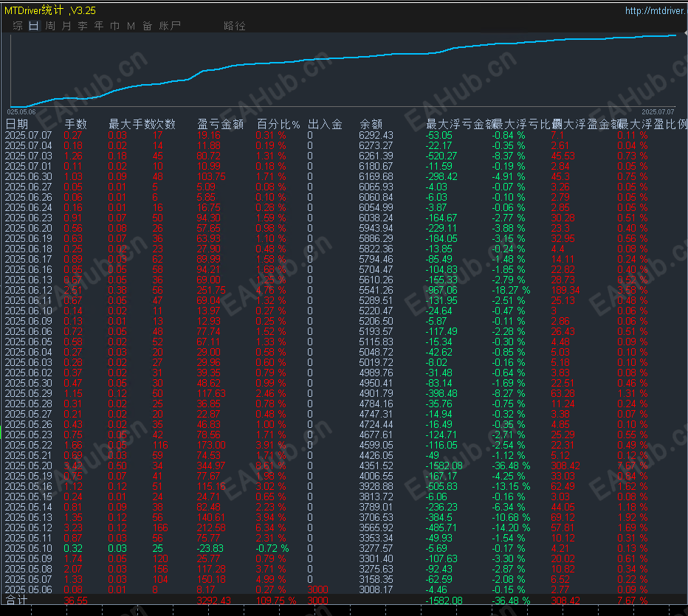
Task: Click balance value 6292.43
Action: [376, 135]
